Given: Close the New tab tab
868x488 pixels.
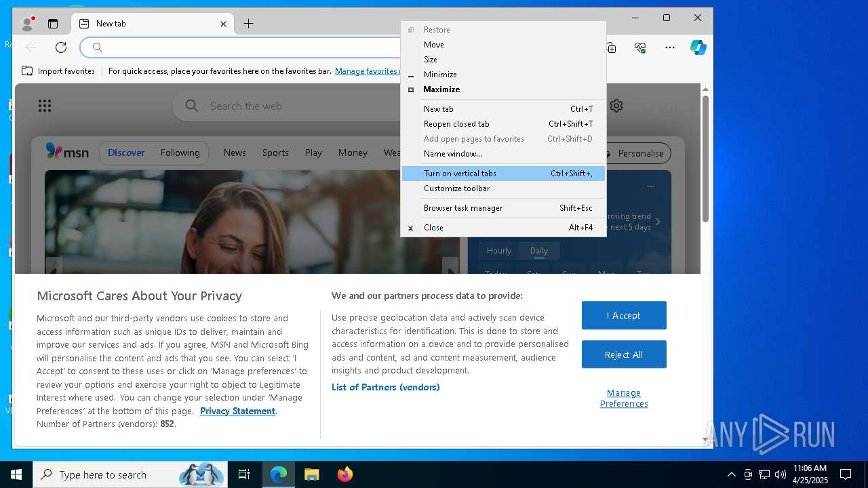Looking at the screenshot, I should pyautogui.click(x=223, y=24).
